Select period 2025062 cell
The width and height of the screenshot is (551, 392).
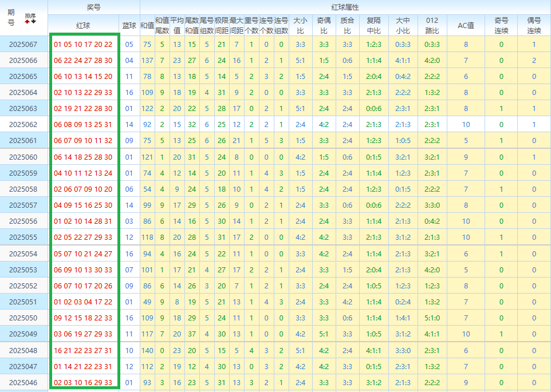click(x=23, y=125)
